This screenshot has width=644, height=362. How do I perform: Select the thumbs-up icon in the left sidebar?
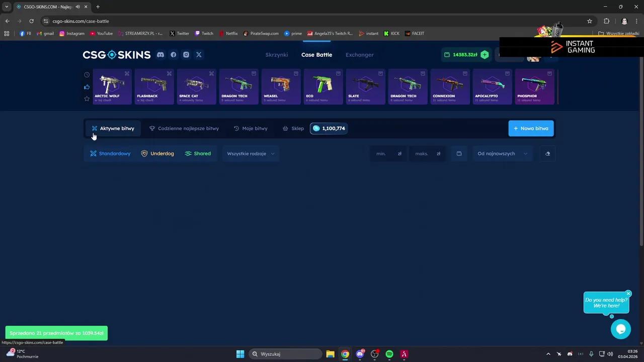[87, 86]
